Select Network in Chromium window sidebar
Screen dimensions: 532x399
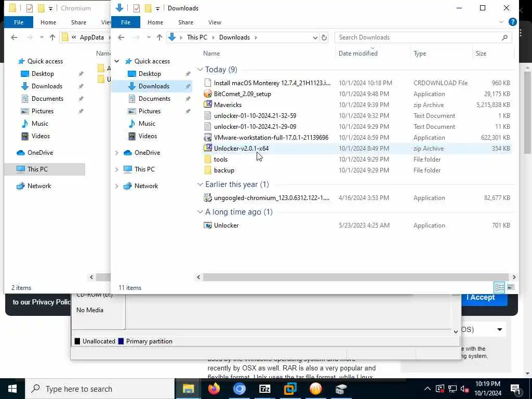(39, 186)
